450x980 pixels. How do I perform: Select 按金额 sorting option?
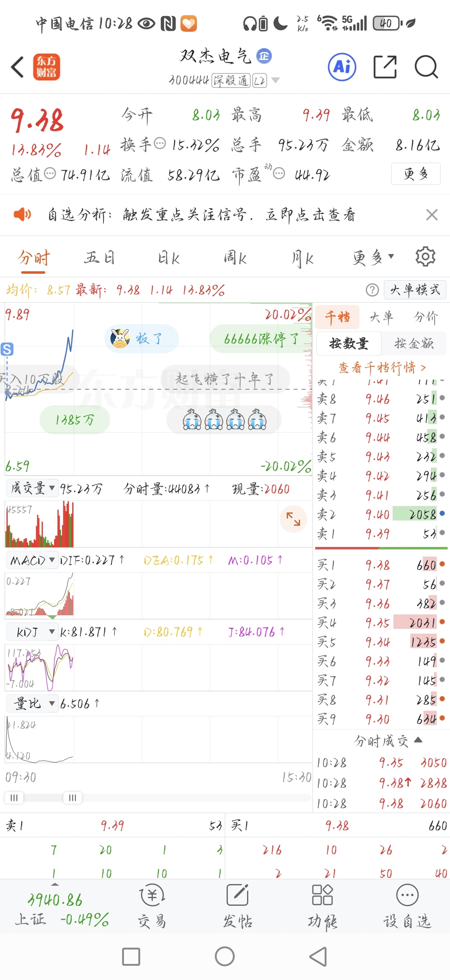414,344
